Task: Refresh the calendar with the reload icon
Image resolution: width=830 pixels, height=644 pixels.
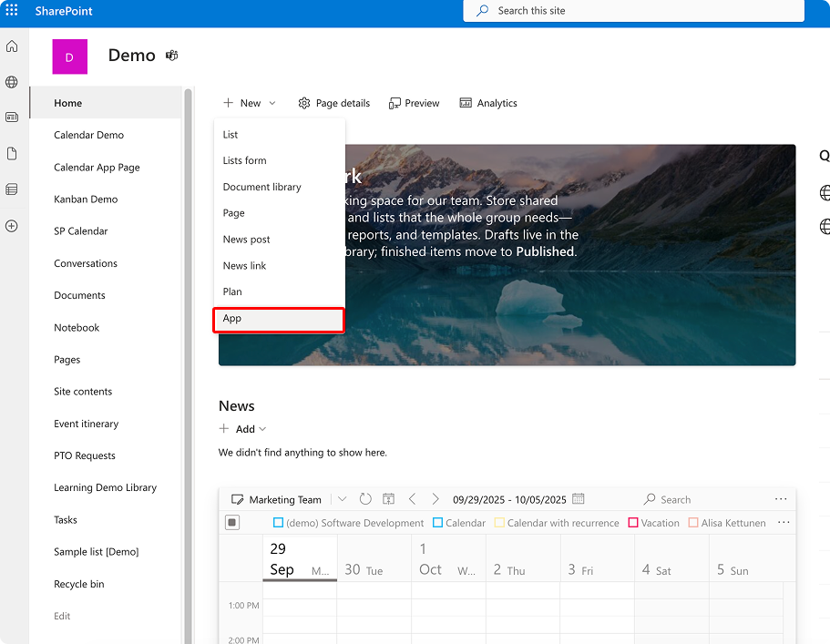Action: pos(365,499)
